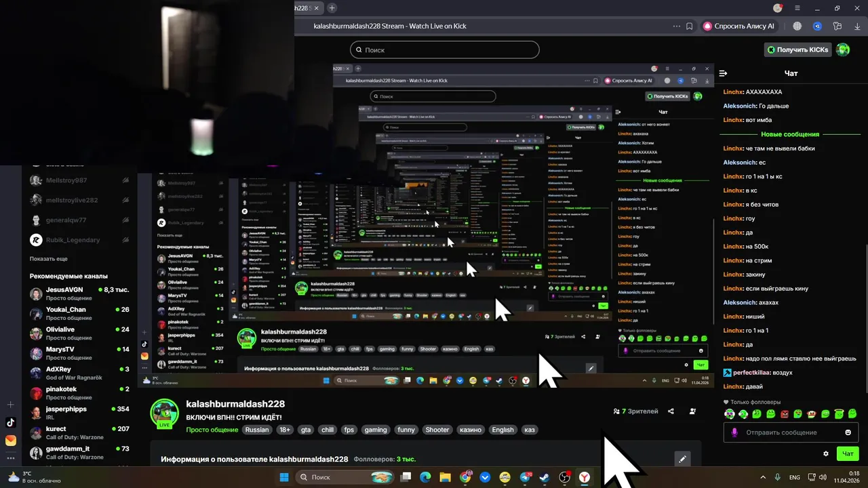Click the pencil edit icon in the Информация о пользователе section

683,459
